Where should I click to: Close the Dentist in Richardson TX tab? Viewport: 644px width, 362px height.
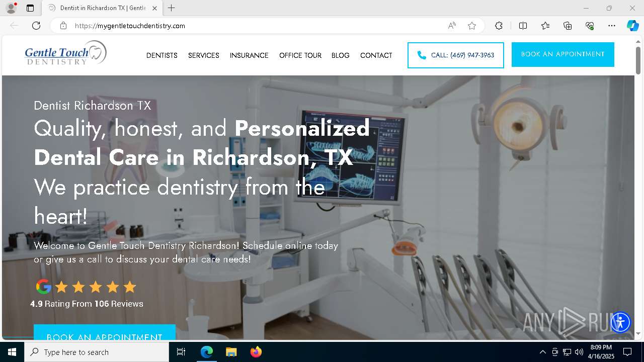(x=154, y=8)
